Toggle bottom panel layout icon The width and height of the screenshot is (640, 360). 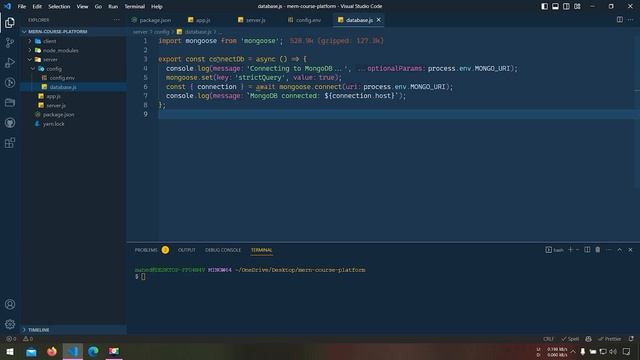[555, 6]
